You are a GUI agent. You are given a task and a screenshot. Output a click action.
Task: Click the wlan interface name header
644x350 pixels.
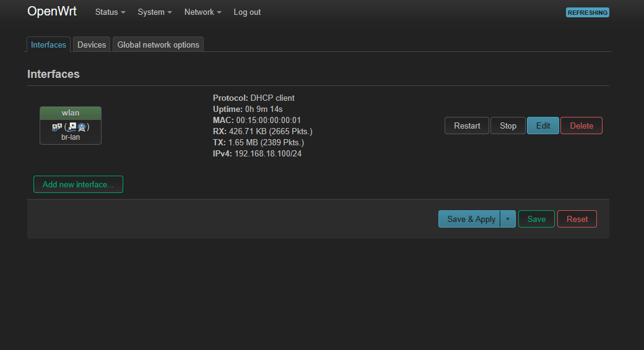click(x=70, y=113)
